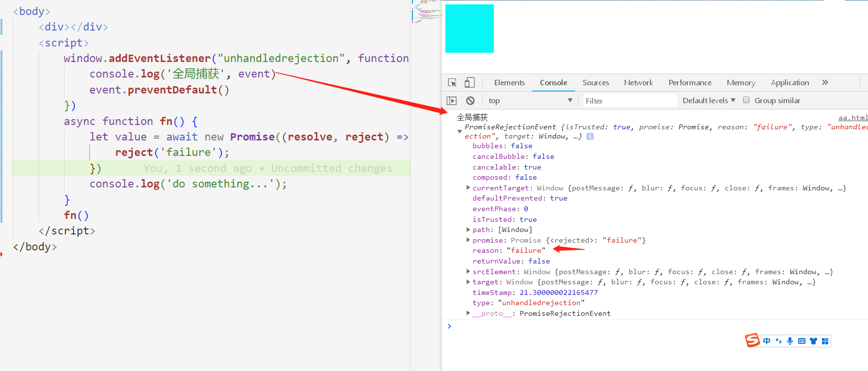Open Sogou soft keyboard icon
This screenshot has width=868, height=371.
point(802,341)
